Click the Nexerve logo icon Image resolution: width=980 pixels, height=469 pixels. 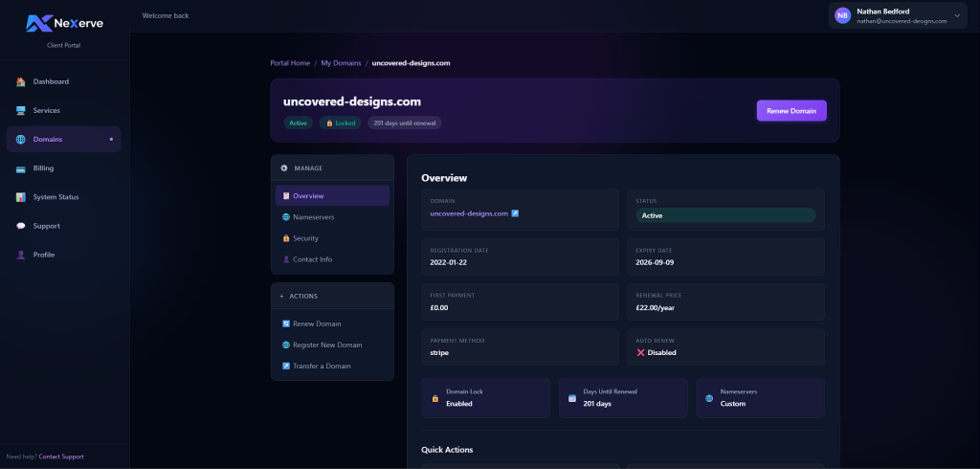pos(38,23)
